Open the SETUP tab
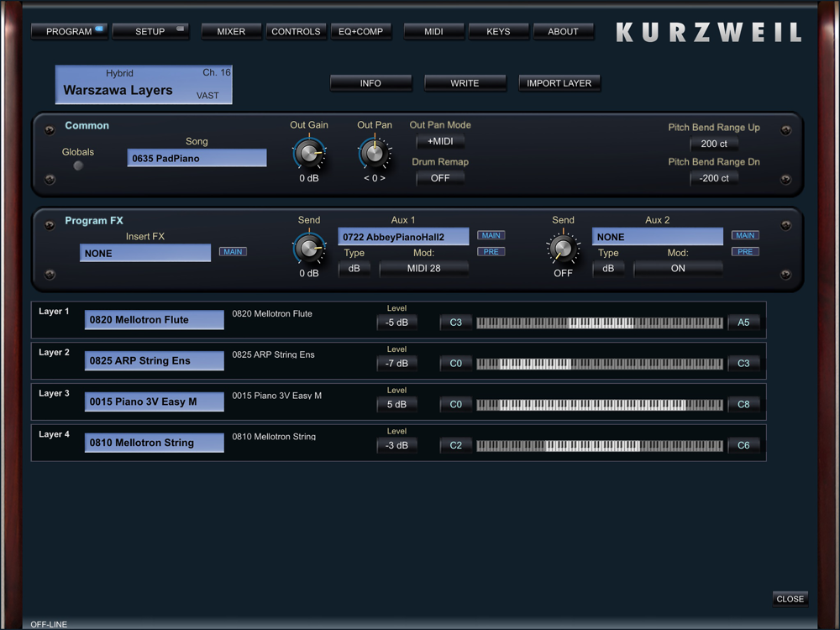This screenshot has width=840, height=630. [150, 32]
